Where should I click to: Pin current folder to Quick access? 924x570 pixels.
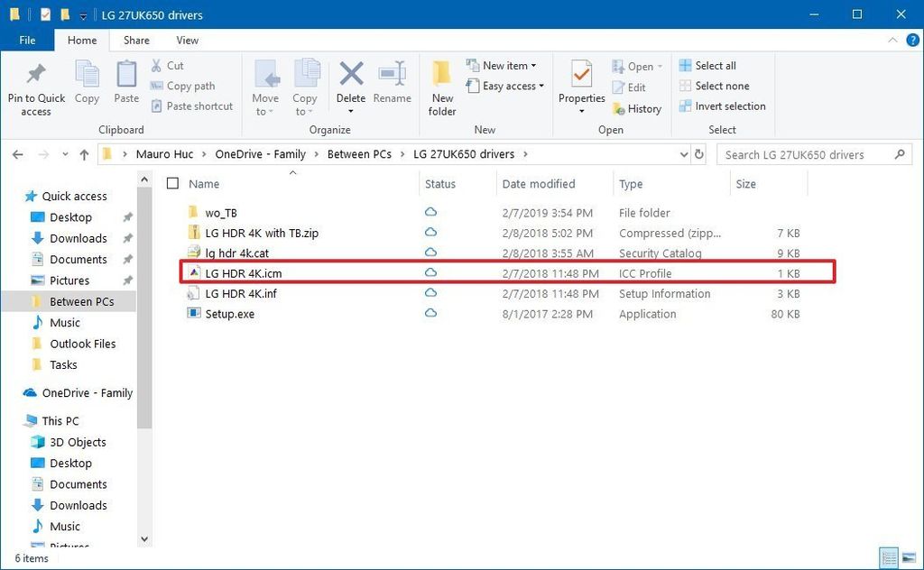point(35,86)
